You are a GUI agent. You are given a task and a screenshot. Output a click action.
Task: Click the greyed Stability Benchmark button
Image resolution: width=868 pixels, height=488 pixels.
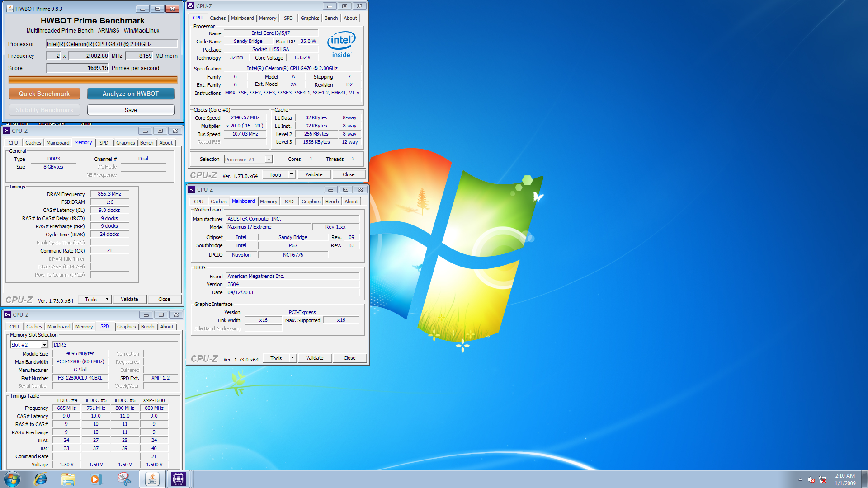pos(44,110)
